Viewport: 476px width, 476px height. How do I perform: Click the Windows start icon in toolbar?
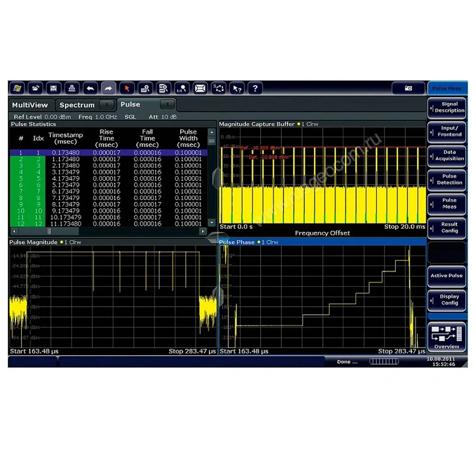pyautogui.click(x=17, y=88)
